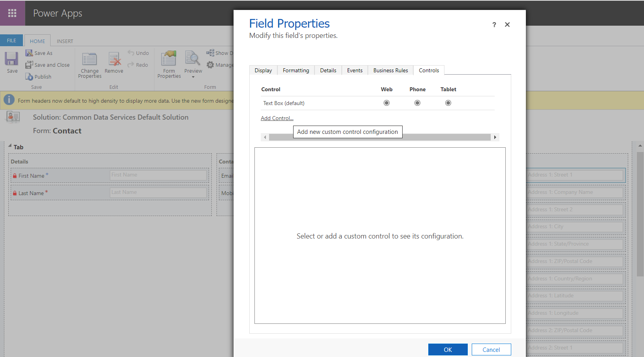Click the Form: Contact title
The width and height of the screenshot is (644, 357).
(57, 131)
